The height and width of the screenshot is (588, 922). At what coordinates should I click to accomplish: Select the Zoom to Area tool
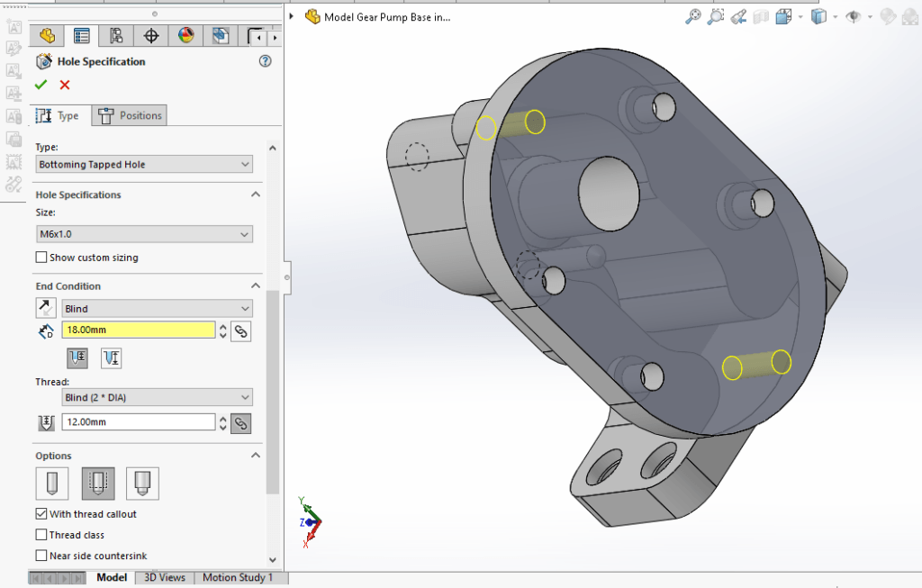coord(717,15)
